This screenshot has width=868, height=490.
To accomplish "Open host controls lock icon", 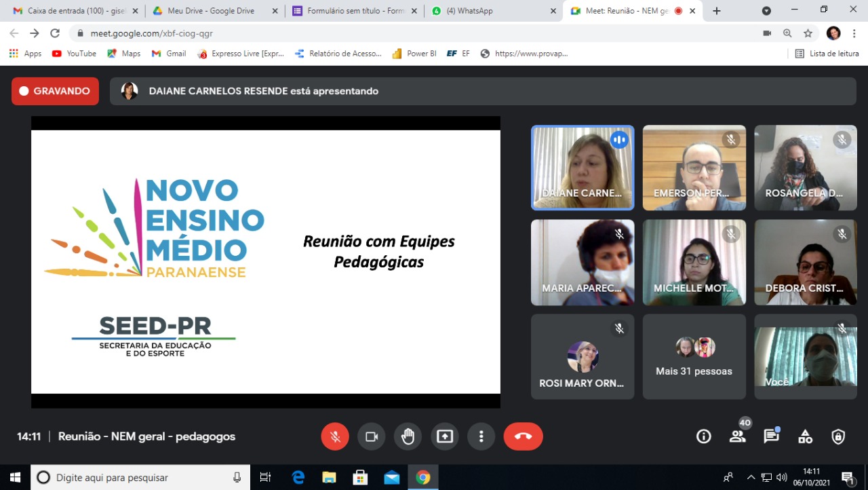I will coord(839,436).
